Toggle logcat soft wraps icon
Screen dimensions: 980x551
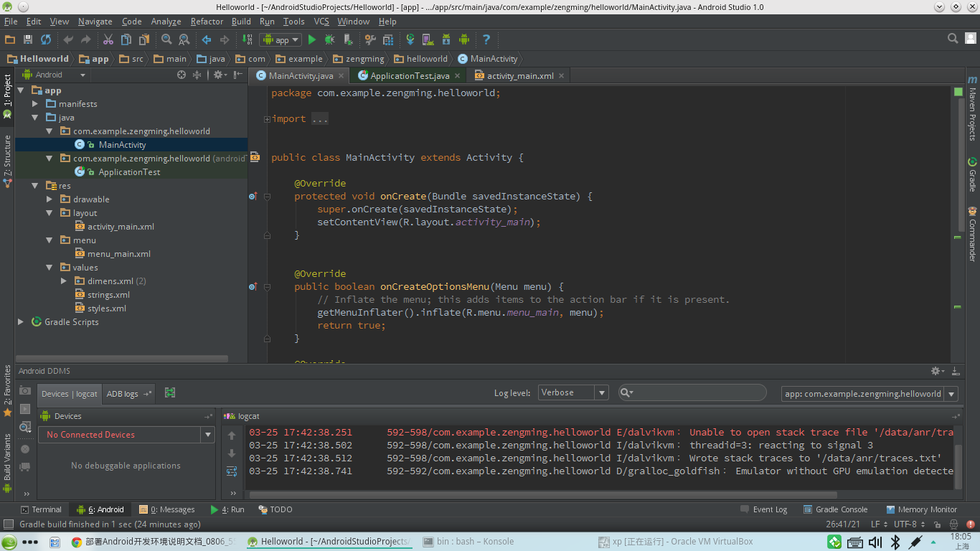click(x=232, y=471)
